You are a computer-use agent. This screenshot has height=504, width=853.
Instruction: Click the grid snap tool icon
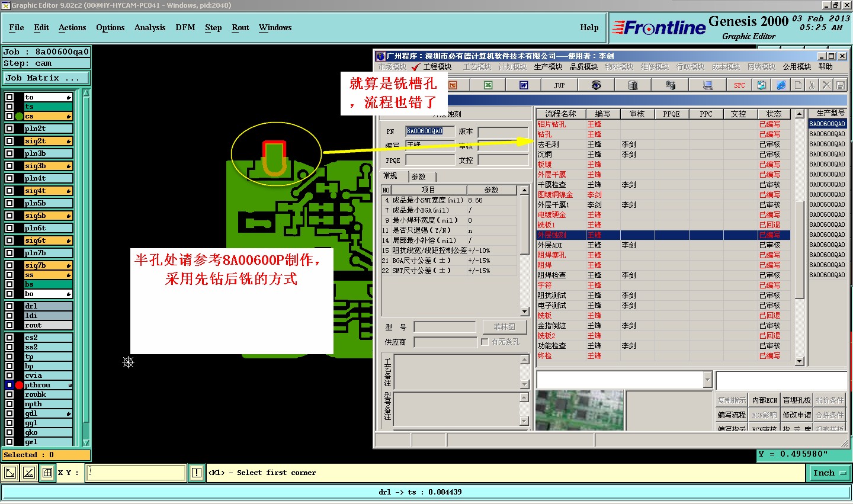pyautogui.click(x=47, y=473)
